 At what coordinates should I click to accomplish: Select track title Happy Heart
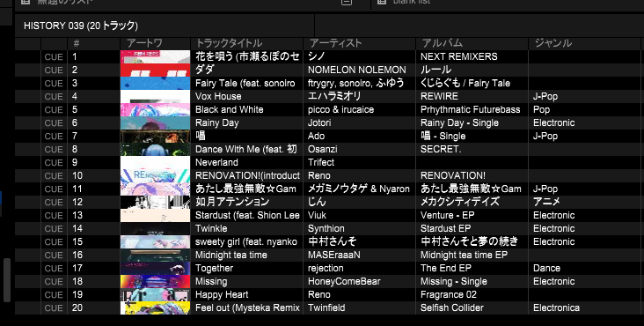click(222, 295)
